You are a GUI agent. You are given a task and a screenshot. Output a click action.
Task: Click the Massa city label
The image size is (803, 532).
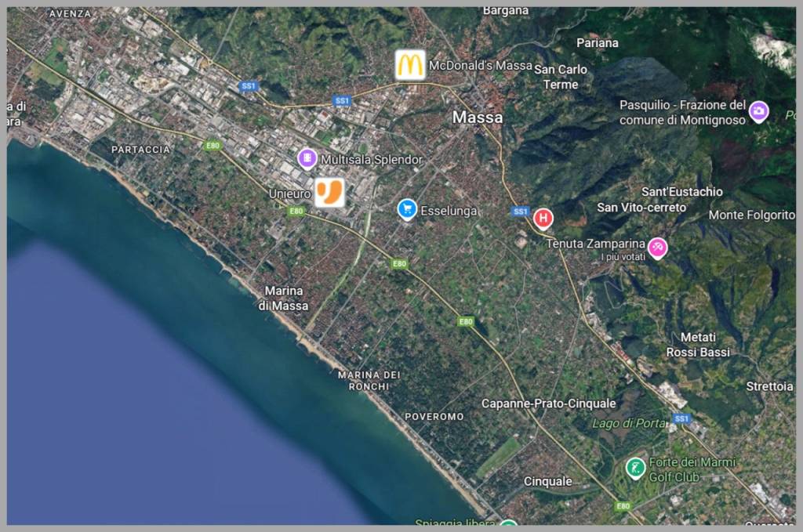pyautogui.click(x=478, y=117)
